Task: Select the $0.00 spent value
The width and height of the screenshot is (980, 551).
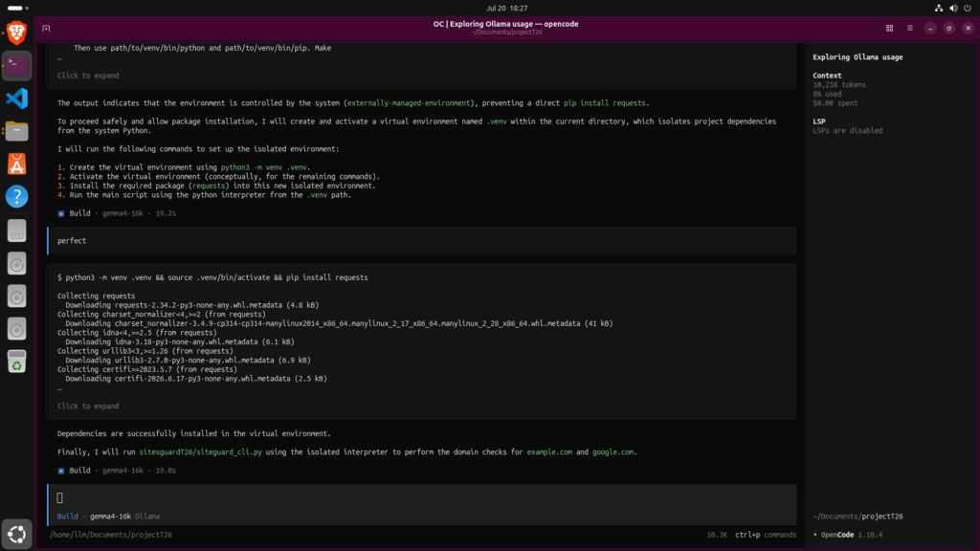Action: (x=835, y=103)
